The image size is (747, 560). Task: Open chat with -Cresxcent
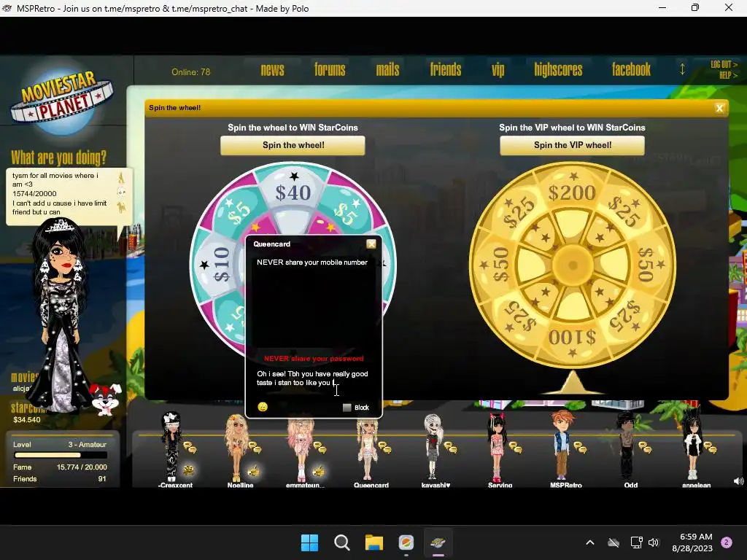[x=190, y=448]
